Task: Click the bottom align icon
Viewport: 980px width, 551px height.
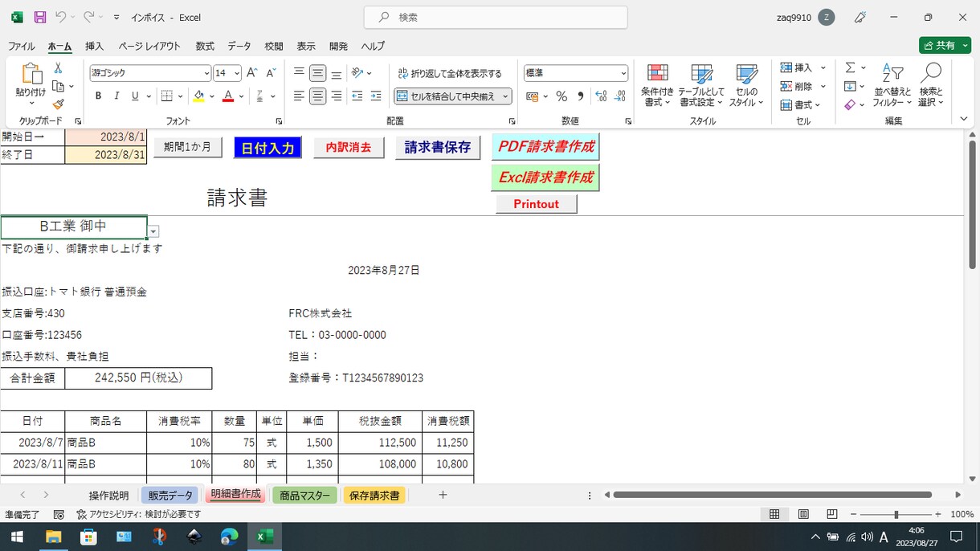Action: 337,73
